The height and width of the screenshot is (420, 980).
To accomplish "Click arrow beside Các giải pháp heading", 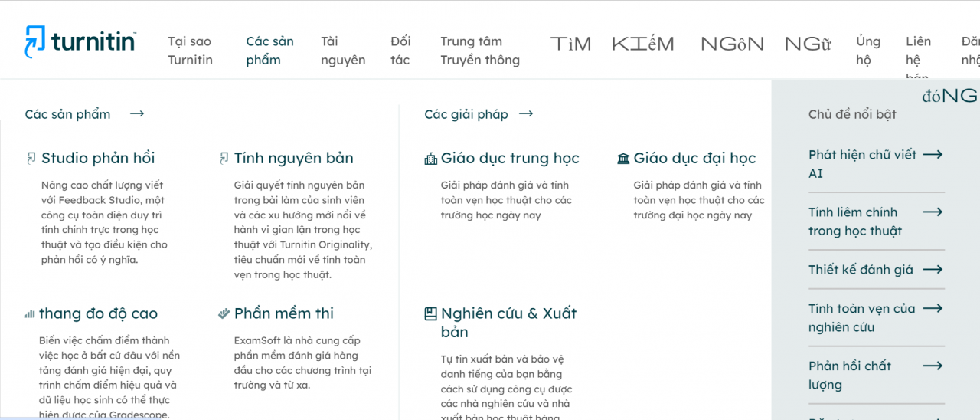I will (x=526, y=114).
